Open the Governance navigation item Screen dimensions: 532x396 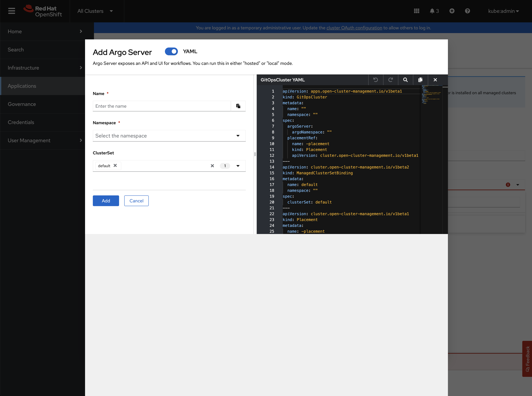pyautogui.click(x=22, y=104)
